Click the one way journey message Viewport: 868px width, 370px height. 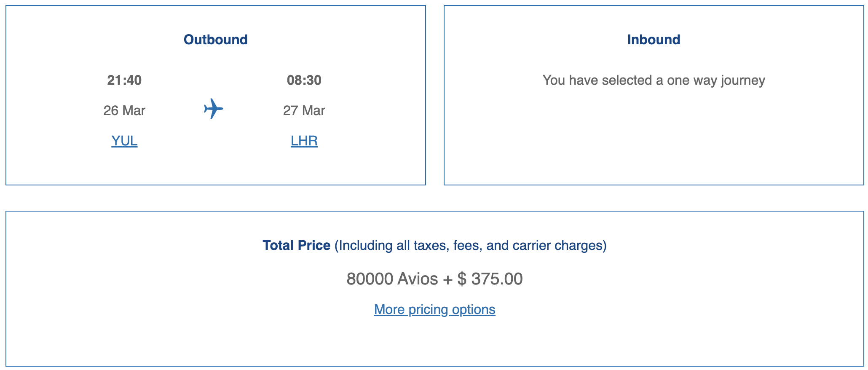coord(654,80)
